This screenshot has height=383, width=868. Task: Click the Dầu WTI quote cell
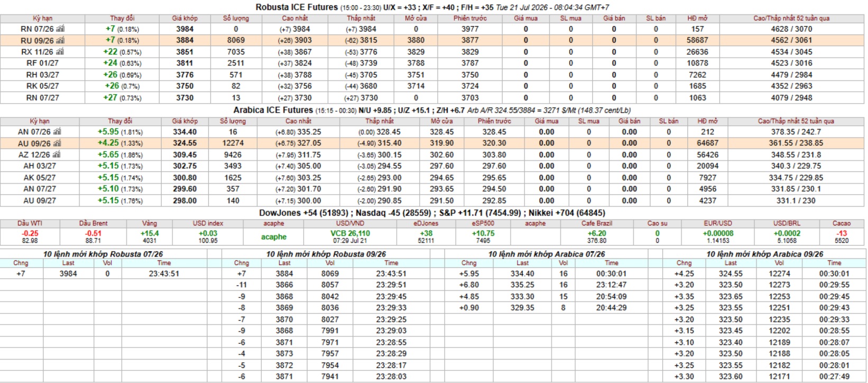click(x=30, y=236)
